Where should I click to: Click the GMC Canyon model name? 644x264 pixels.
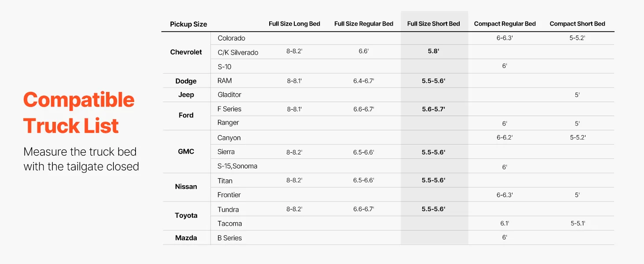click(229, 138)
